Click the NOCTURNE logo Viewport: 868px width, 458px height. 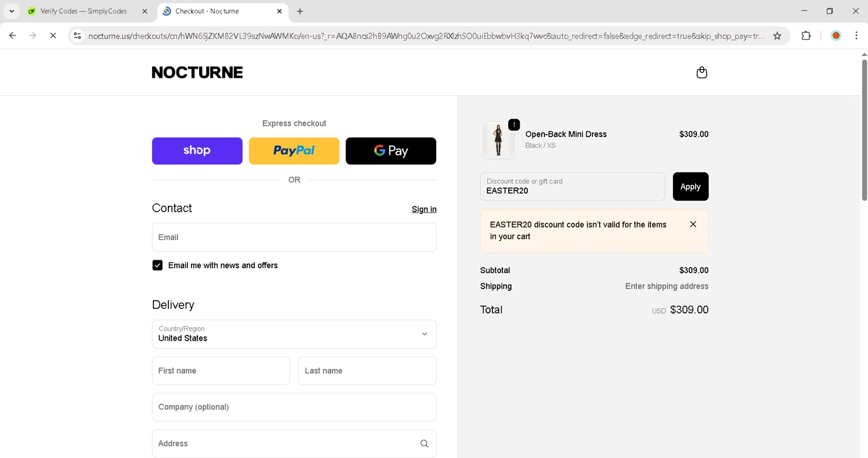coord(197,72)
